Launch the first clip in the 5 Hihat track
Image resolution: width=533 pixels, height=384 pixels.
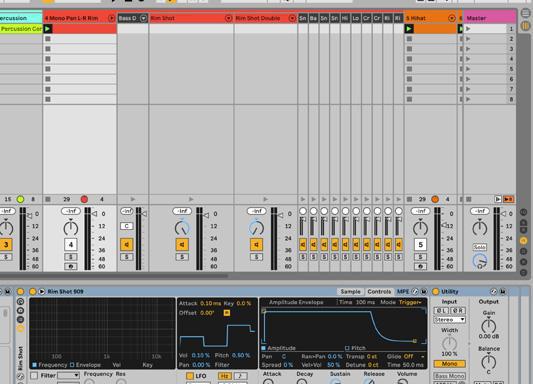(x=409, y=29)
